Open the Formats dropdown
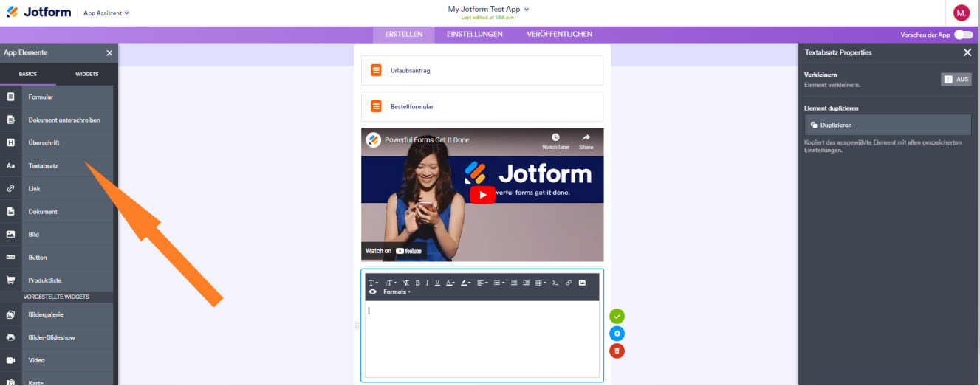The image size is (980, 386). click(x=397, y=292)
